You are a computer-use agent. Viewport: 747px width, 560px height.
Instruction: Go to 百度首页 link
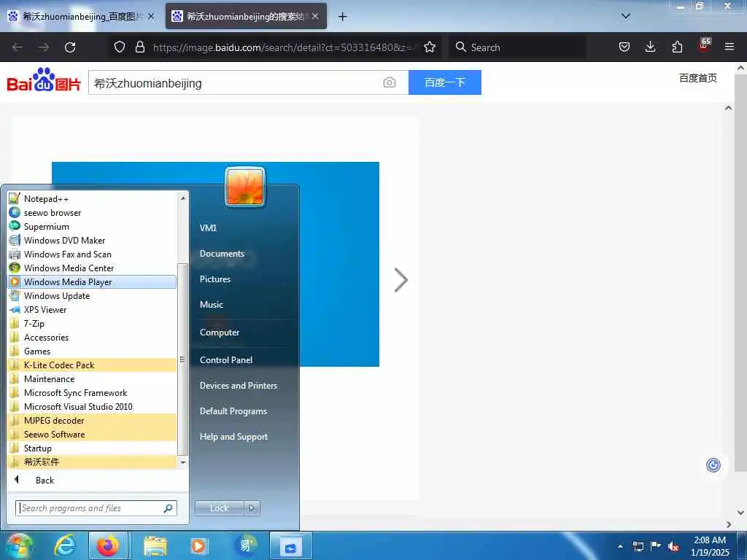click(x=697, y=78)
